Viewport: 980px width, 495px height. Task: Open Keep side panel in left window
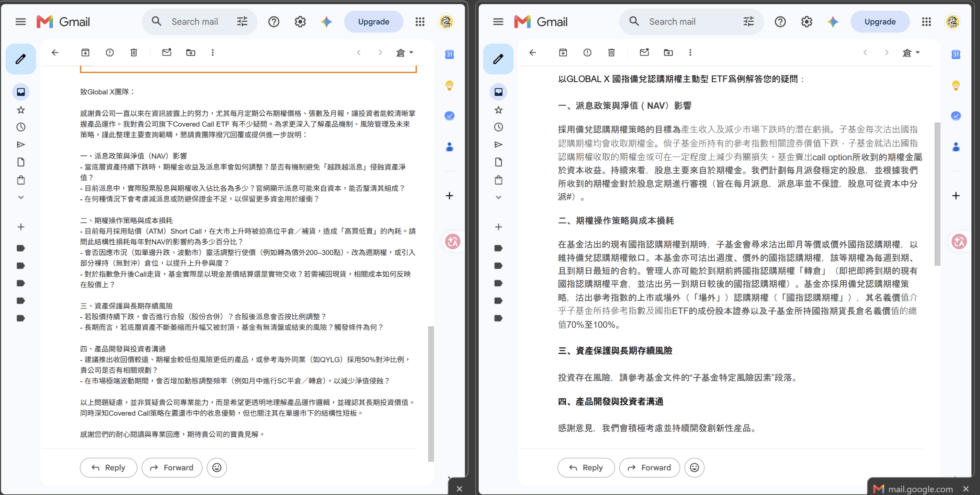(x=449, y=85)
